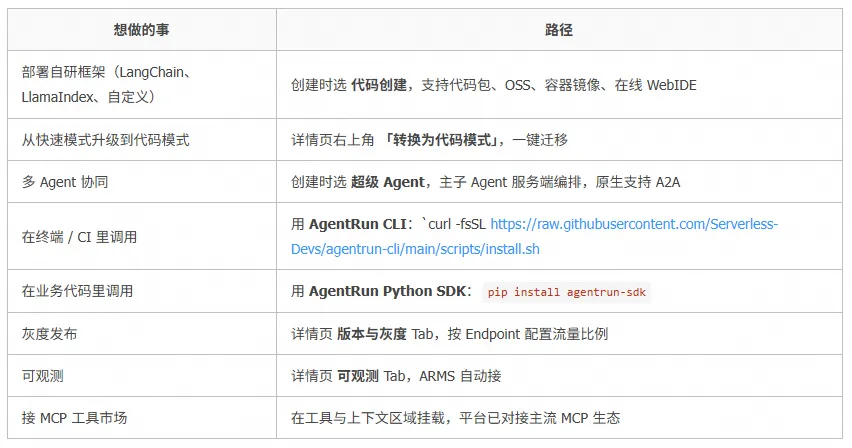Viewport: 852px width, 448px height.
Task: Click the 代码创建 bold text
Action: pos(379,85)
